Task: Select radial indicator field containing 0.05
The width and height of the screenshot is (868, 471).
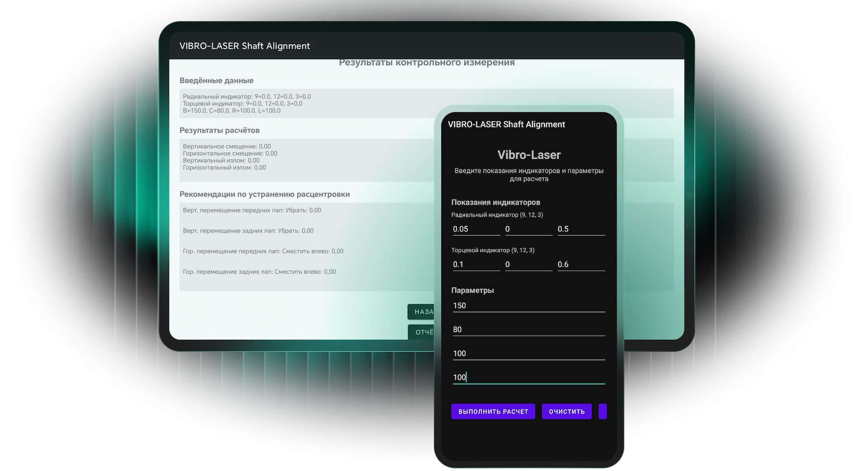Action: point(476,229)
